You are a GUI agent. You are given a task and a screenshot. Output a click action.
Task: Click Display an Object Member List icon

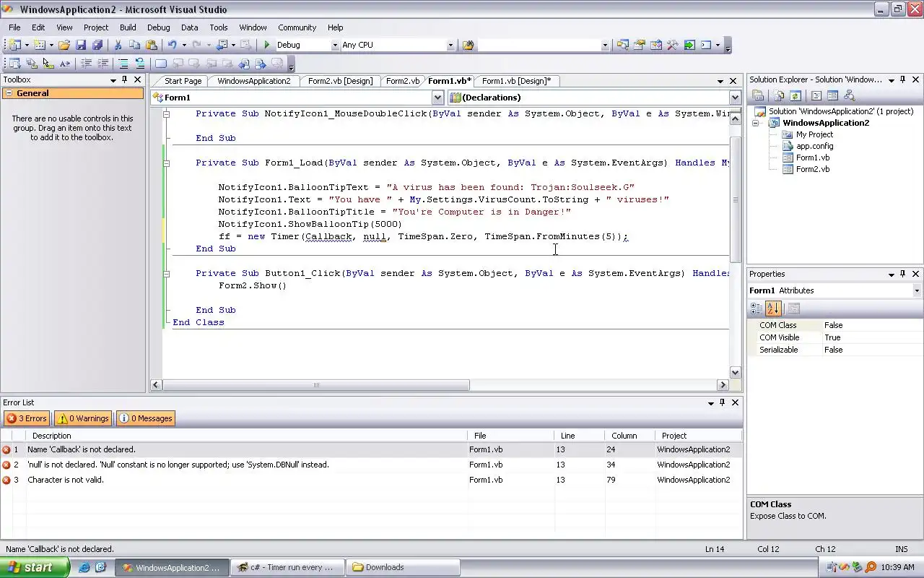coord(14,64)
